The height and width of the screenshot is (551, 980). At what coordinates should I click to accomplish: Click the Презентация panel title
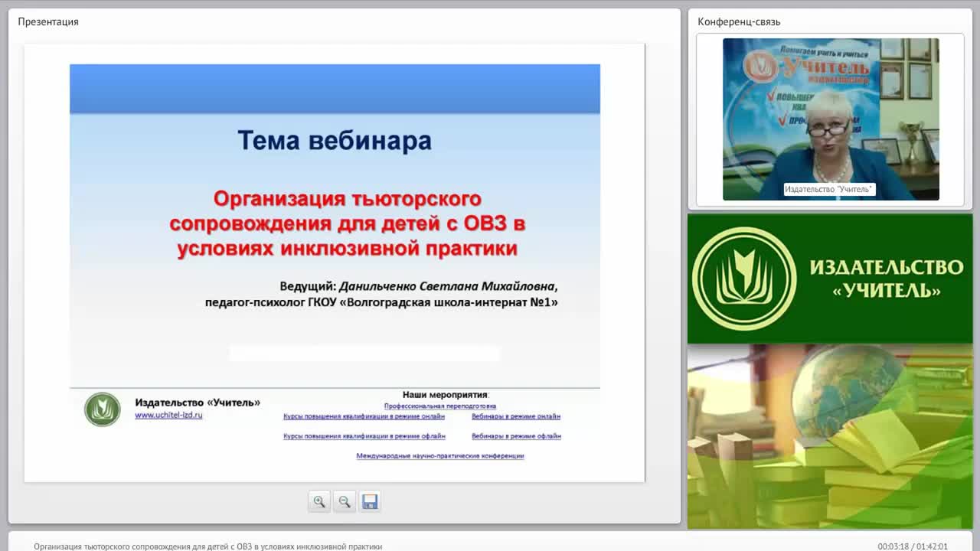point(48,21)
